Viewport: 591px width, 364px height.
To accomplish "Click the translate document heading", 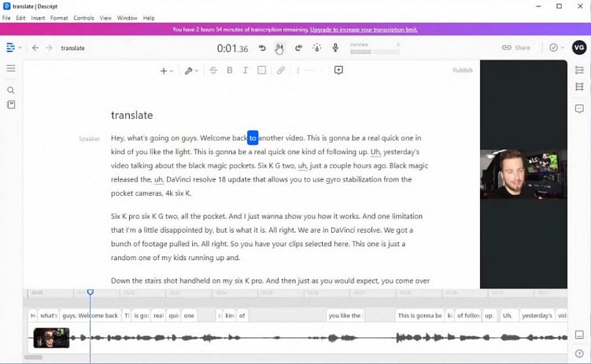I will tap(132, 115).
